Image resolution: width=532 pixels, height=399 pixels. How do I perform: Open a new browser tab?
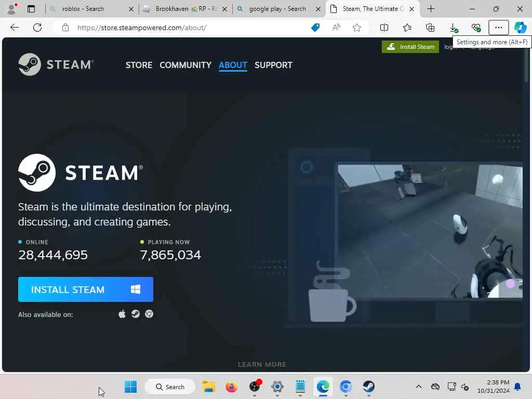[431, 9]
